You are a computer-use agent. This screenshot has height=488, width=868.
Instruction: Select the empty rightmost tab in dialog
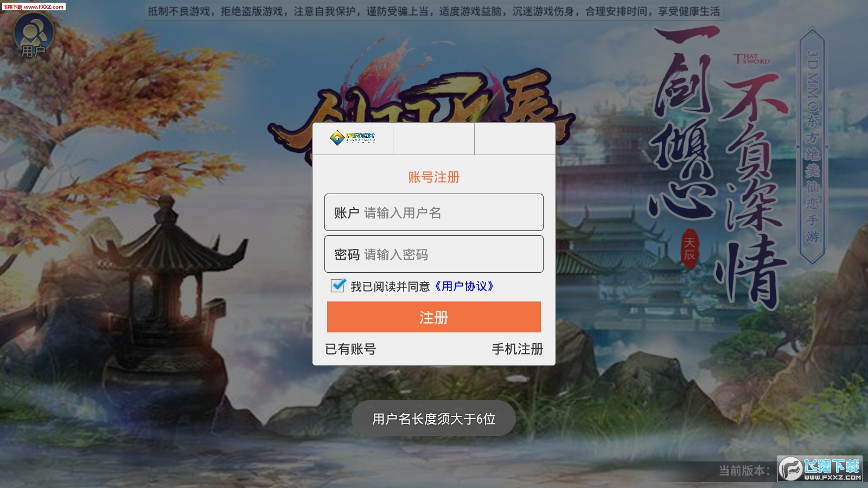[514, 138]
